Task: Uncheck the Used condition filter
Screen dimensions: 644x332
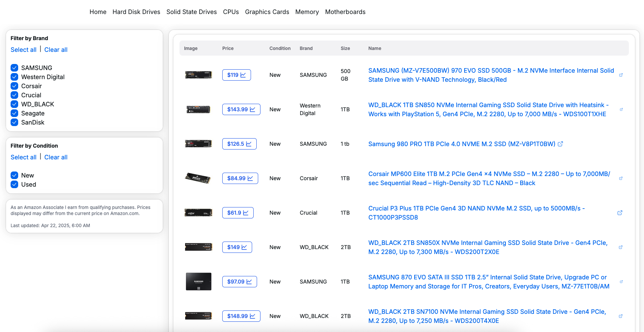Action: pos(14,184)
